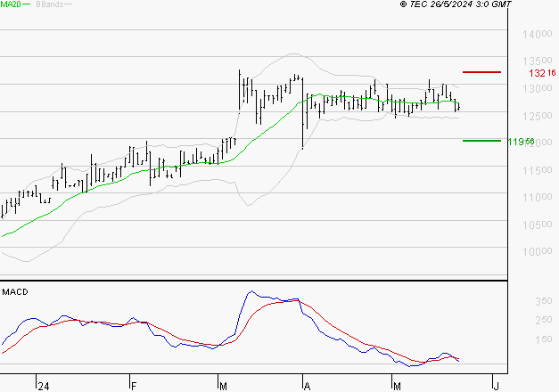
Task: Click the green 119.56 support value
Action: pyautogui.click(x=521, y=142)
